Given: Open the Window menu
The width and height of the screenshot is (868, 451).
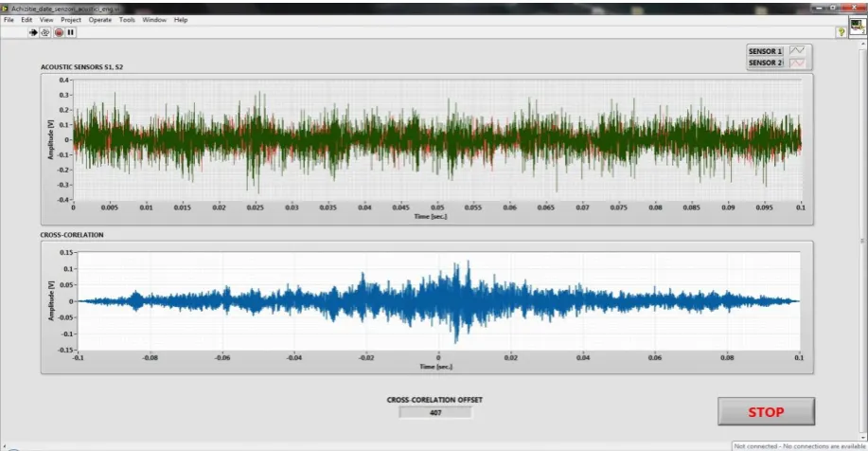Looking at the screenshot, I should [x=154, y=20].
